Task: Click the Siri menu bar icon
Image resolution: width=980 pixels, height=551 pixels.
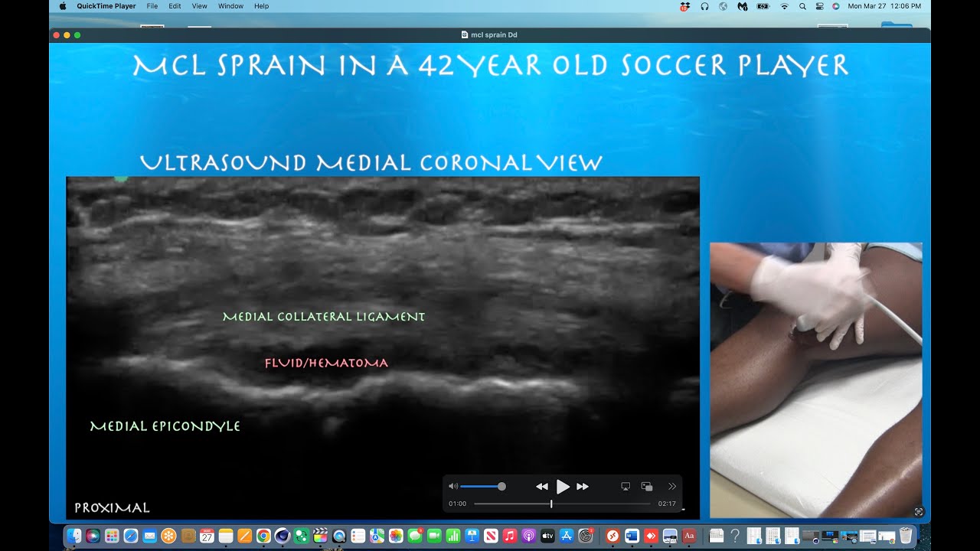Action: pyautogui.click(x=836, y=6)
